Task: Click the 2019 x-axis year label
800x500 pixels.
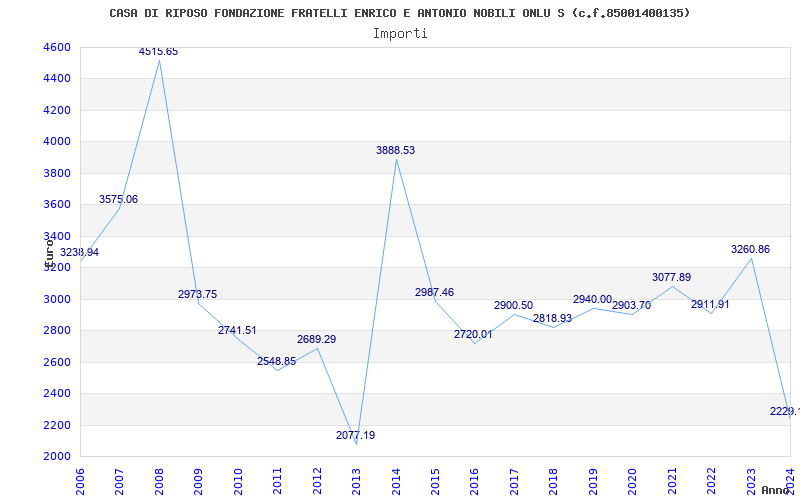Action: click(593, 482)
